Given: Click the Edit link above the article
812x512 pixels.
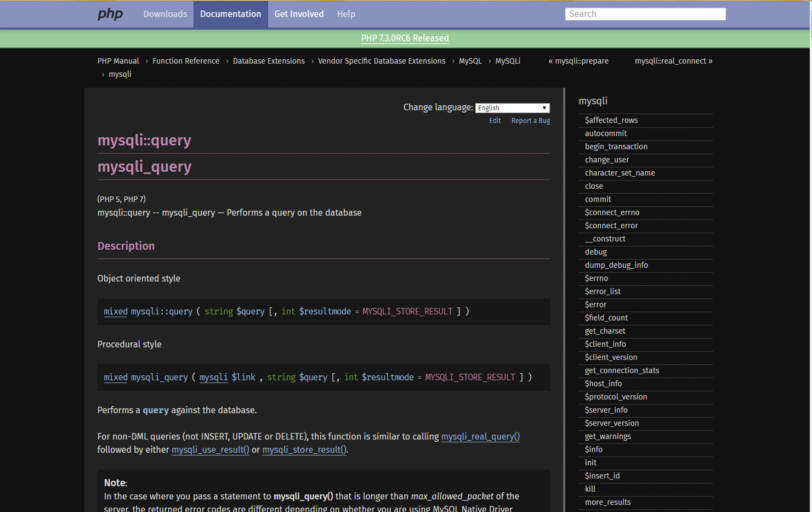Looking at the screenshot, I should pos(495,120).
